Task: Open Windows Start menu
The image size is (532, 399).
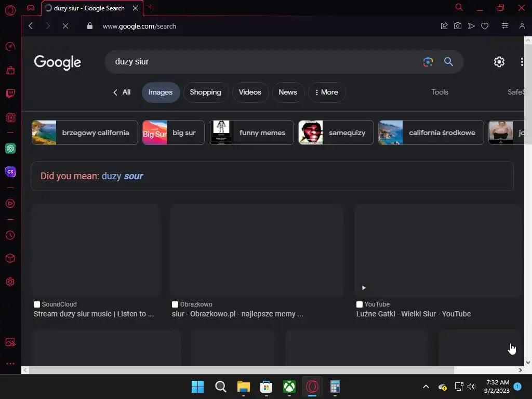Action: 197,387
